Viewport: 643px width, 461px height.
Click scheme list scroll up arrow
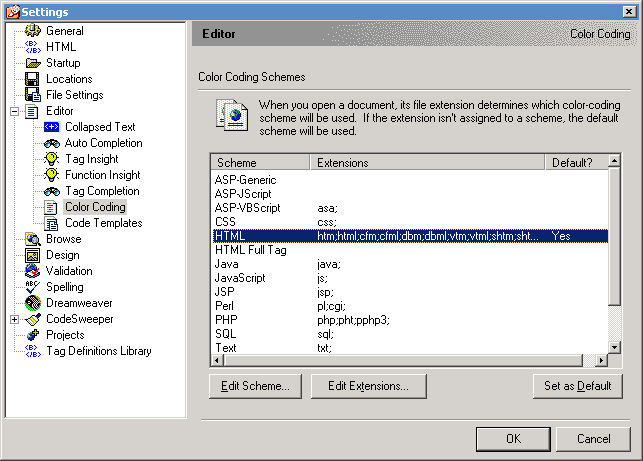(614, 161)
